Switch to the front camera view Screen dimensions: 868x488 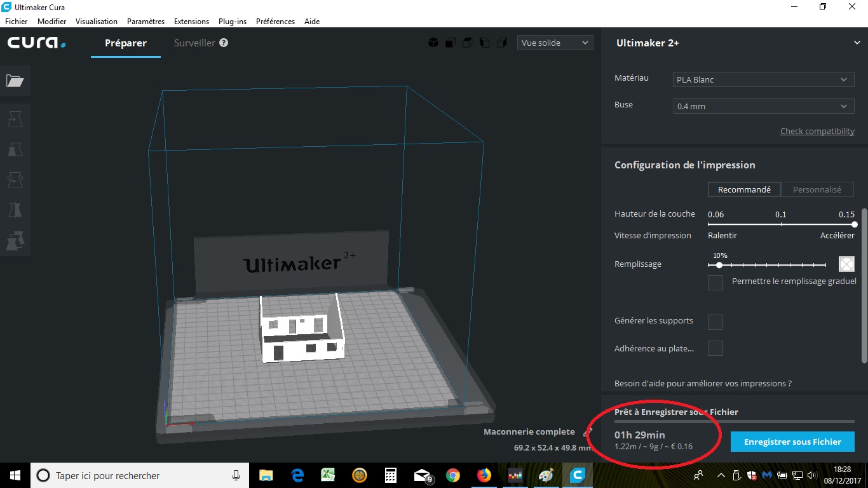click(x=451, y=43)
